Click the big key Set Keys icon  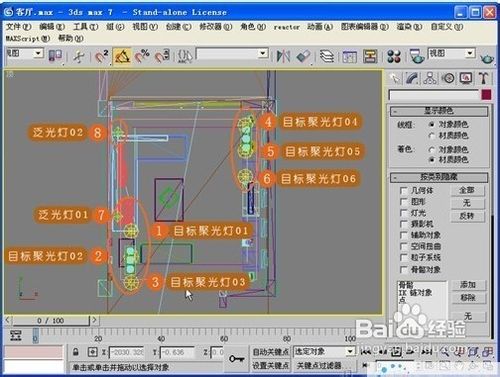(x=236, y=359)
